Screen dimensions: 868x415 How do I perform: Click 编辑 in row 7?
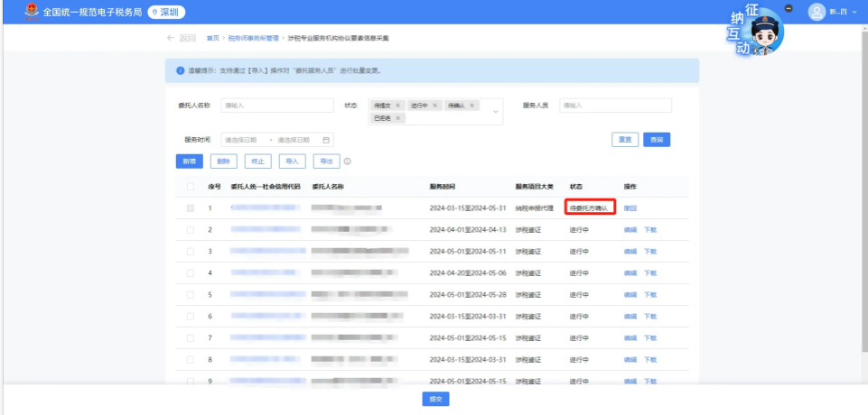[x=630, y=337]
